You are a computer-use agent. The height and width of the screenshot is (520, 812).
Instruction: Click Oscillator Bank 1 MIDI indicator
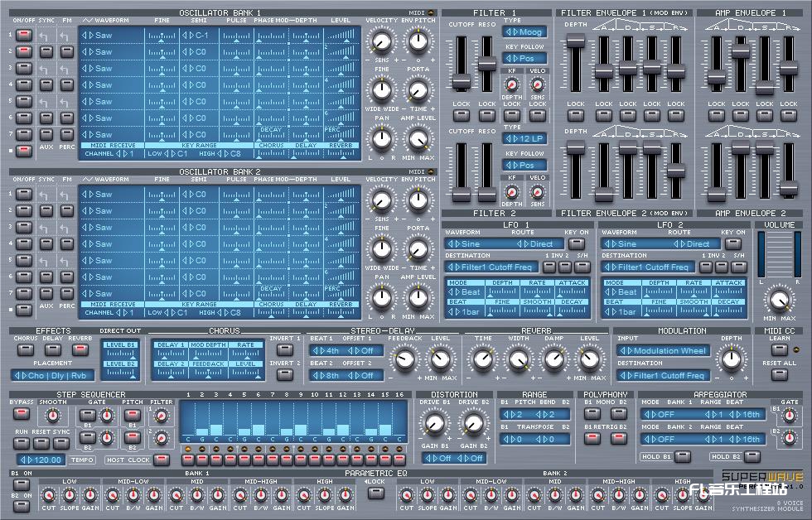pyautogui.click(x=429, y=13)
